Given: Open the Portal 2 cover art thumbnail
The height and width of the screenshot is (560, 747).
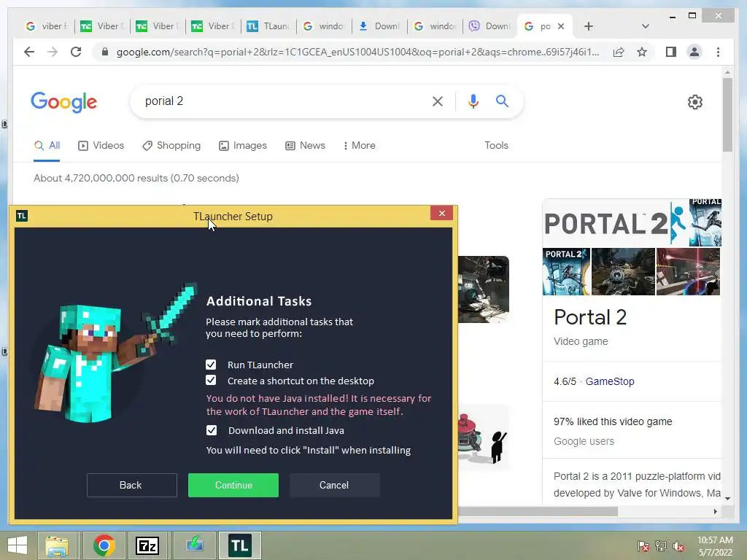Looking at the screenshot, I should click(566, 271).
